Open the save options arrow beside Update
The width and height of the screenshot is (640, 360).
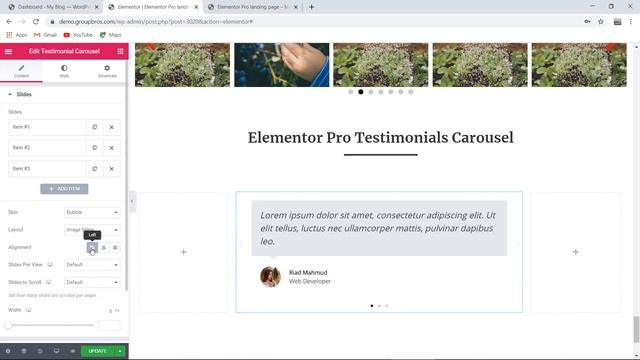(x=120, y=351)
